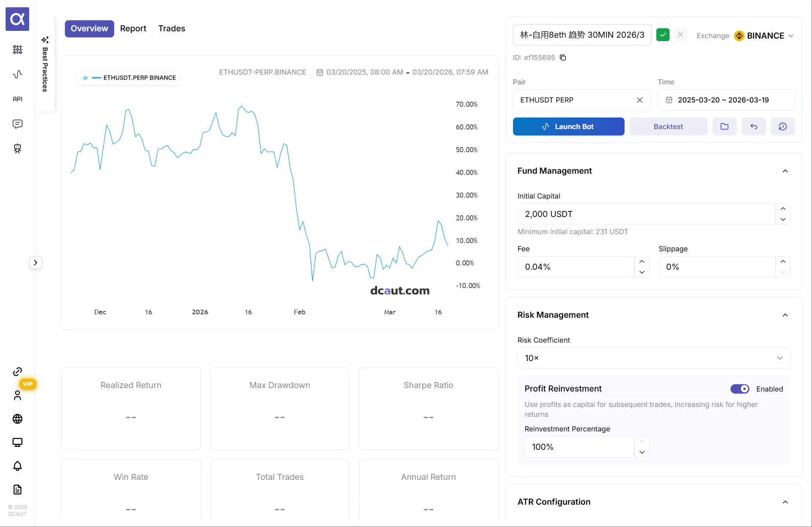Hide ETHUSDT.PERP BINANCE series with eye icon
The height and width of the screenshot is (527, 812).
click(x=85, y=78)
